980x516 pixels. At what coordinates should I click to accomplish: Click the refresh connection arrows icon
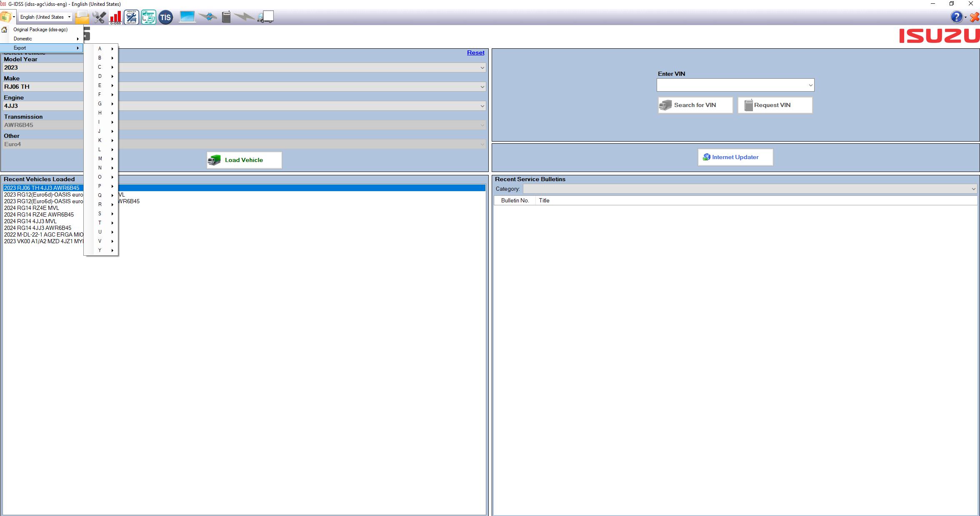pyautogui.click(x=208, y=17)
